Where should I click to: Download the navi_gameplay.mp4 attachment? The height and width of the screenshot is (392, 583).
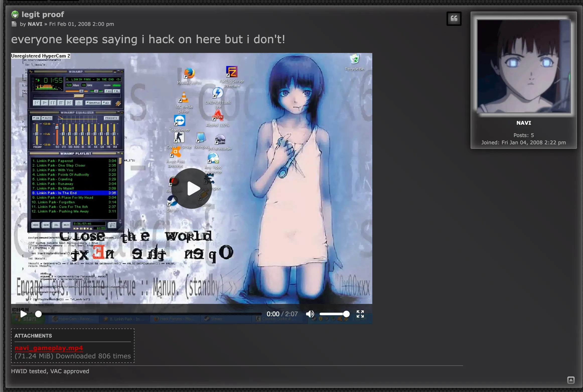[x=49, y=348]
